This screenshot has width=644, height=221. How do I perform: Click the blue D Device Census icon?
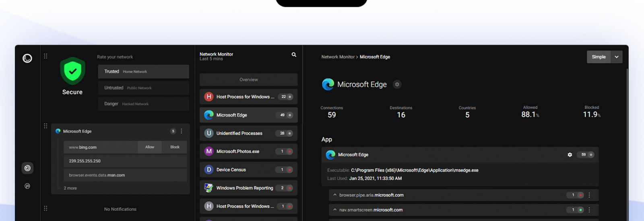pyautogui.click(x=208, y=170)
